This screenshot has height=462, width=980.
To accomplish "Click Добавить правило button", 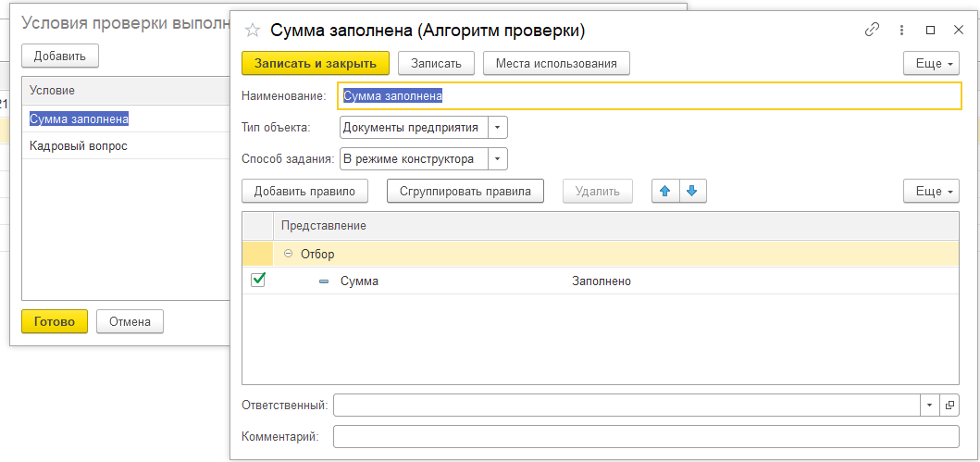I will click(304, 191).
